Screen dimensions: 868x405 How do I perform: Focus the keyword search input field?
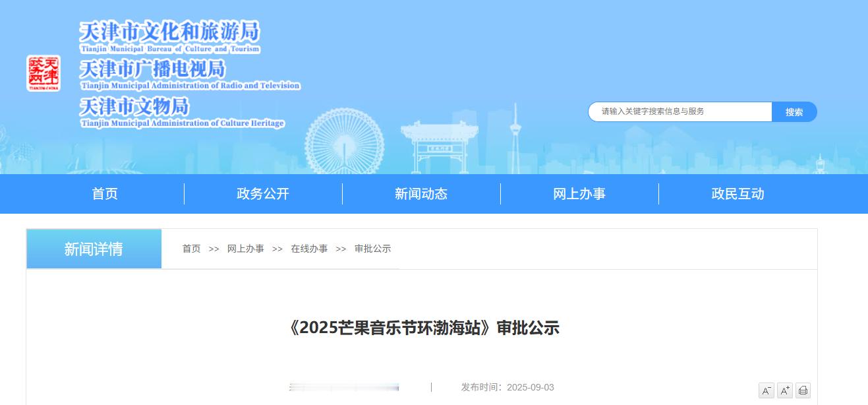point(680,112)
